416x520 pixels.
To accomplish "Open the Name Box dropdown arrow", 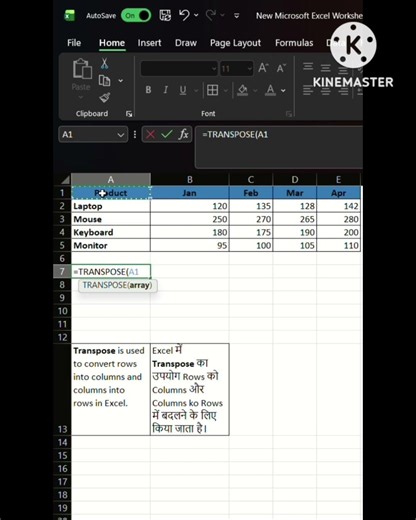I will 121,135.
